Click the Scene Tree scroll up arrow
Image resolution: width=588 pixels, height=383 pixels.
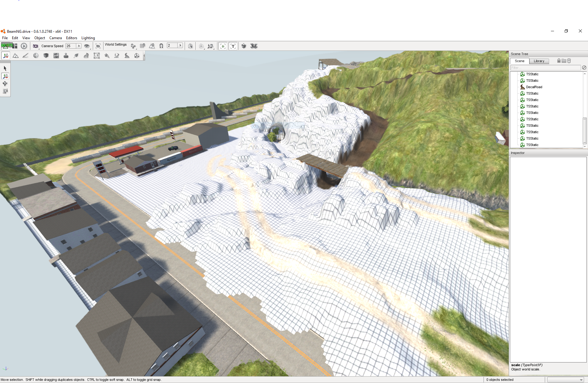pyautogui.click(x=585, y=74)
